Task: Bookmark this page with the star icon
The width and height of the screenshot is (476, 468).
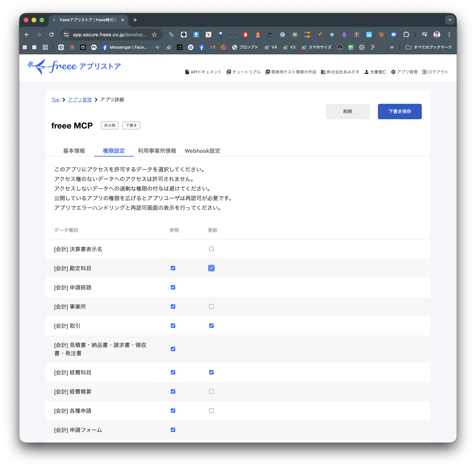Action: [x=154, y=35]
